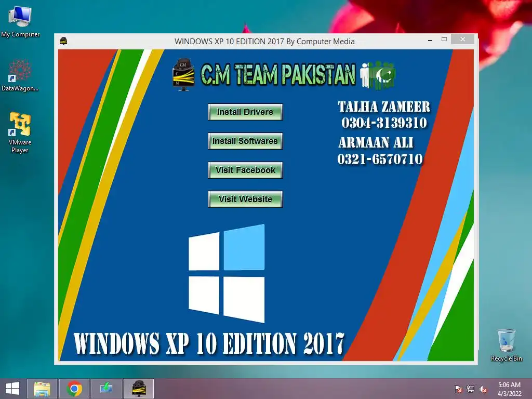The image size is (532, 399).
Task: Click the Pakistan flag people logo
Action: 378,75
